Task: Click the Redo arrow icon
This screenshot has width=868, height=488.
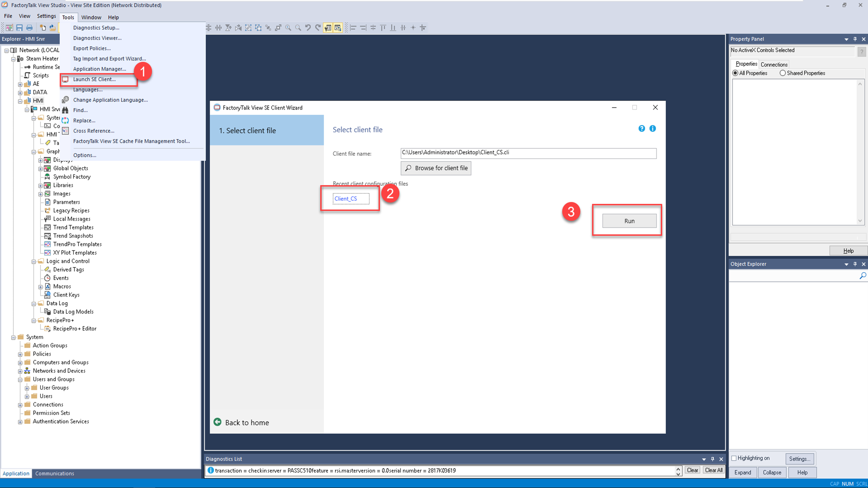Action: point(318,27)
